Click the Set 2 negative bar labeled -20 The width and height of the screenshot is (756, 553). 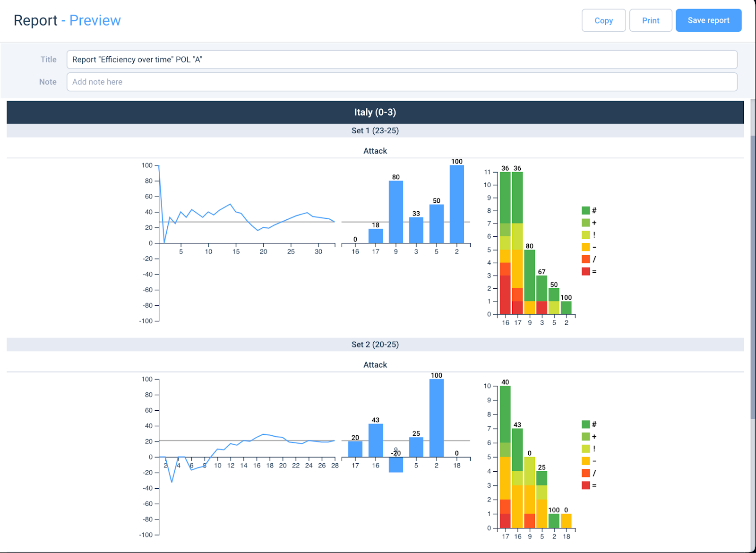(x=396, y=465)
